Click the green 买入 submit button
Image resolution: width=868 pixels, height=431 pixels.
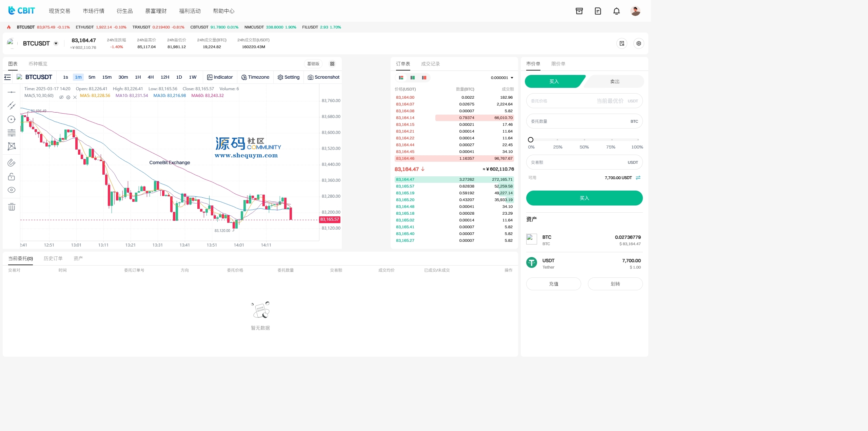(584, 198)
